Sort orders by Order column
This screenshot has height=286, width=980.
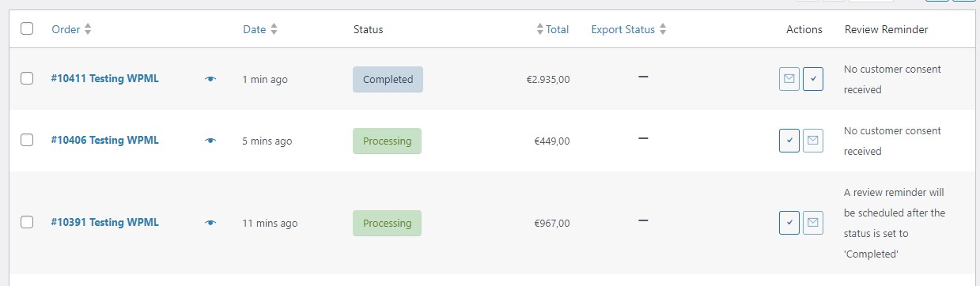click(x=71, y=29)
